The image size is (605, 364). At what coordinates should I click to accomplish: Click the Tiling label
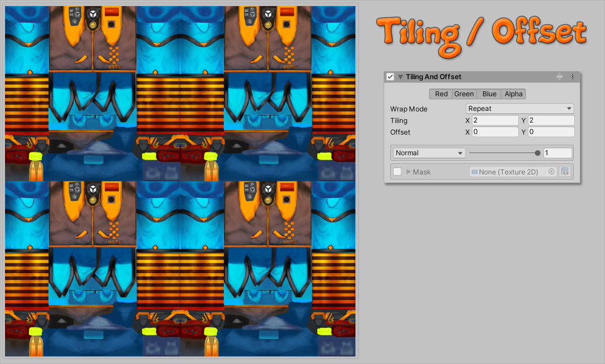399,120
